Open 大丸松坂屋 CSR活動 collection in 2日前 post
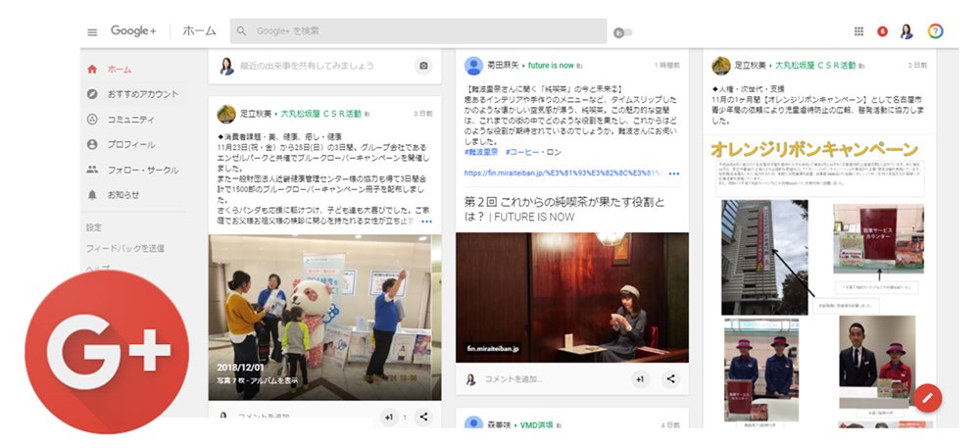Viewport: 980px width, 448px height. (813, 65)
